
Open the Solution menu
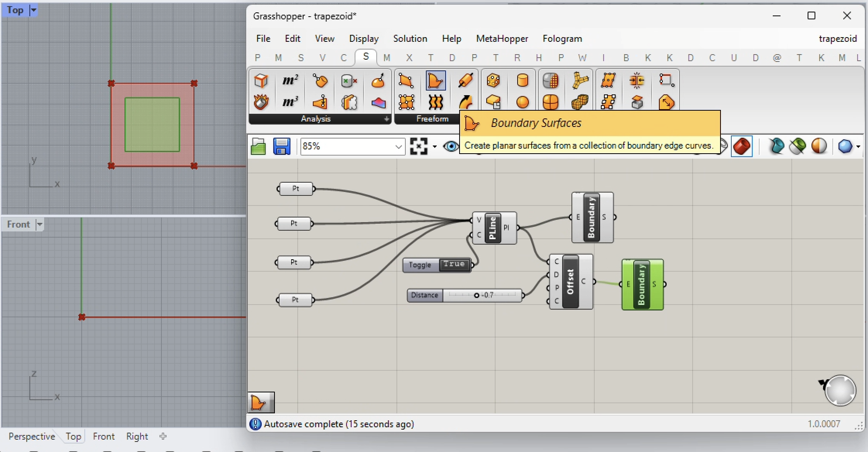(x=410, y=39)
